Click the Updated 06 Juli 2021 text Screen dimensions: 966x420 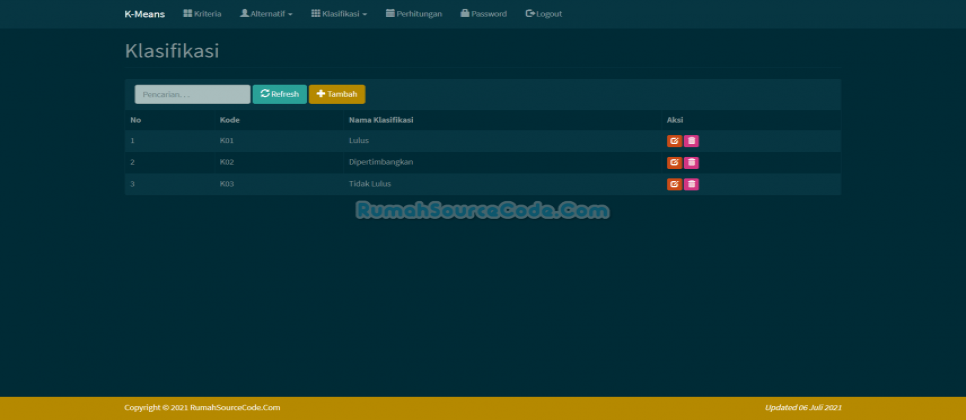[x=803, y=408]
